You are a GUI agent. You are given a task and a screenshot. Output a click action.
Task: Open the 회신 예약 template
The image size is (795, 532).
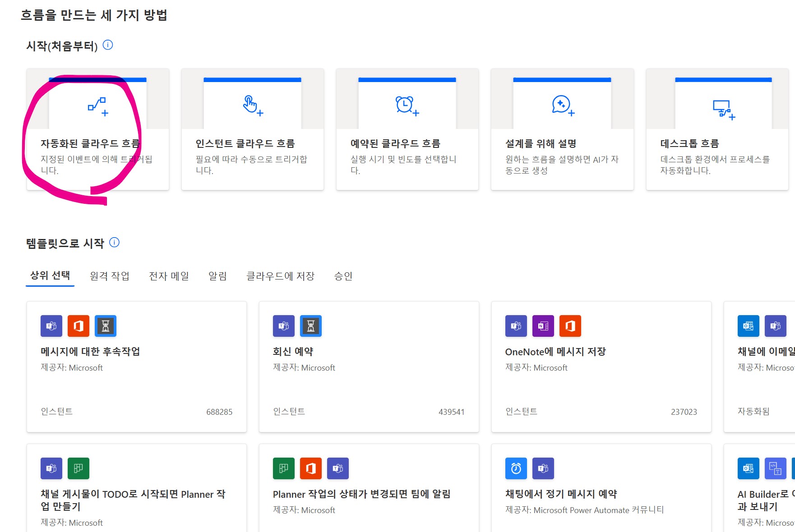tap(369, 367)
